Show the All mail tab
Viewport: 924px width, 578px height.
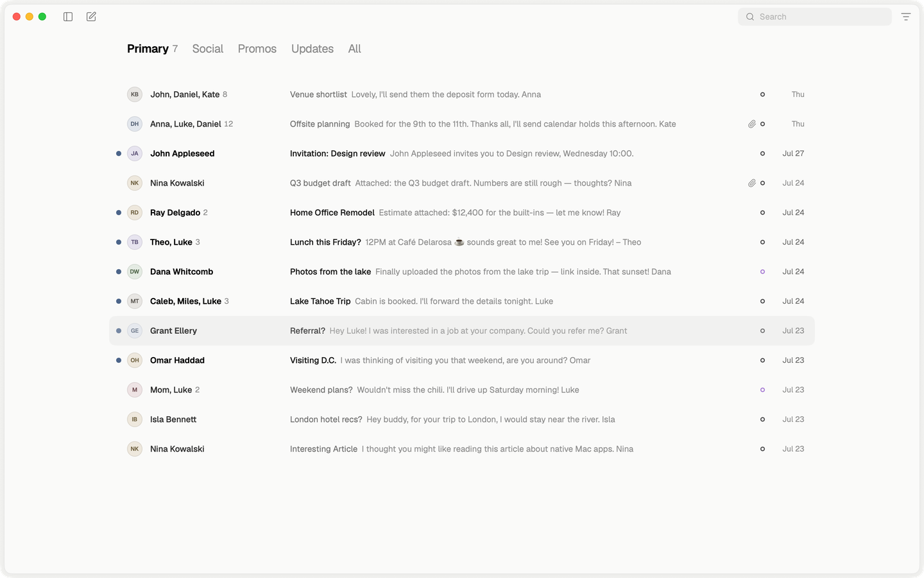point(355,49)
